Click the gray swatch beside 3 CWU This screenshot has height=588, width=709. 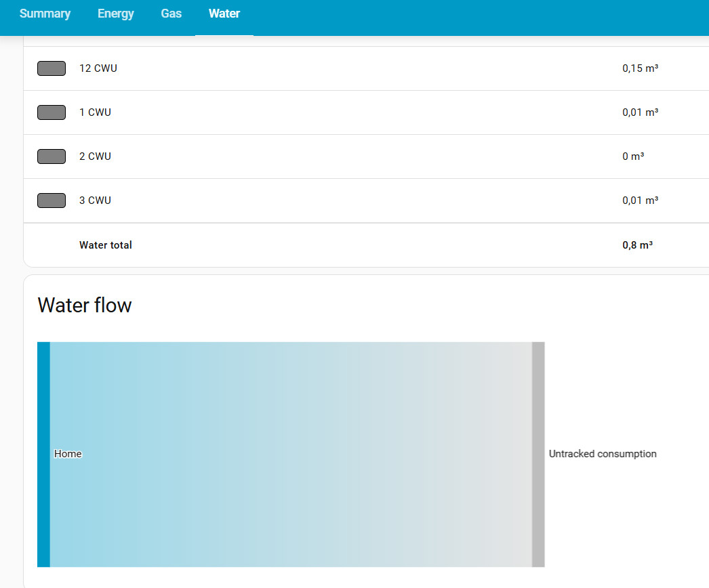tap(52, 201)
